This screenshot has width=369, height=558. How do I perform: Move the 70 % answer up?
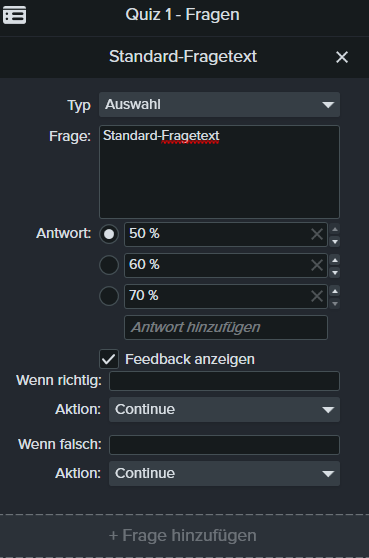coord(335,291)
